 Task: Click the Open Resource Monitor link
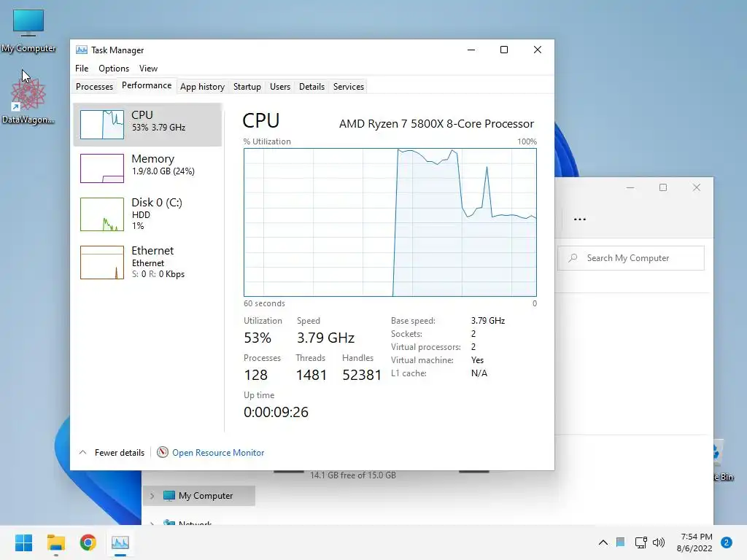click(218, 453)
